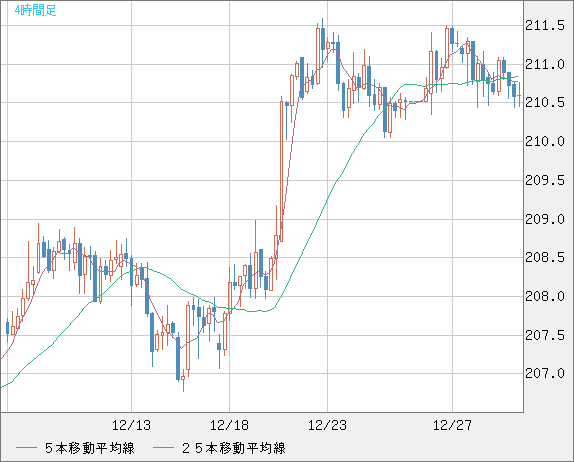The image size is (574, 462).
Task: Select the 208.0 price axis label
Action: tap(545, 296)
